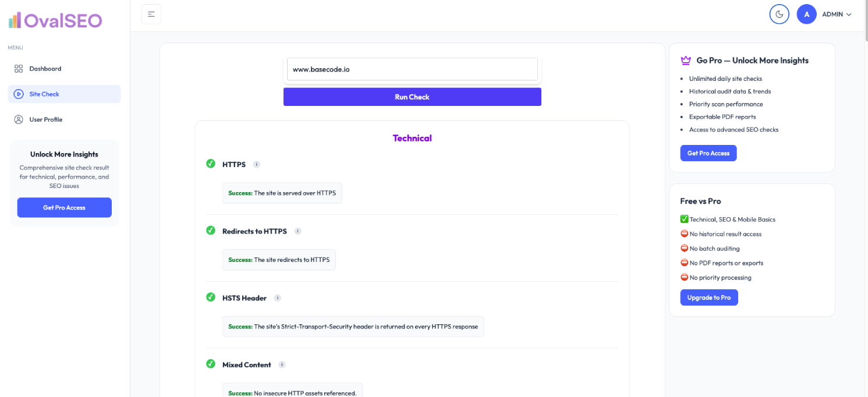Click 'No priority processing' row
This screenshot has width=868, height=397.
[716, 278]
